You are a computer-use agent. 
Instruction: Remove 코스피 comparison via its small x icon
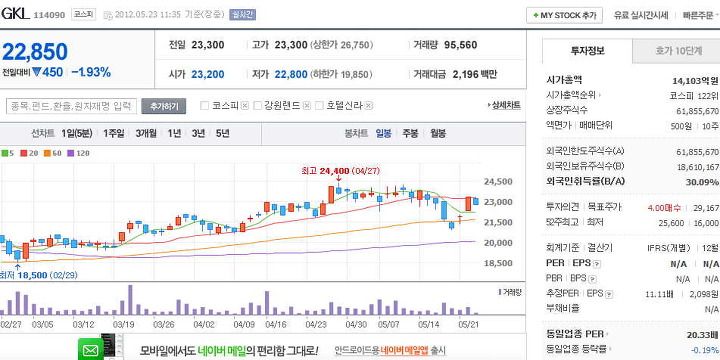tap(245, 106)
